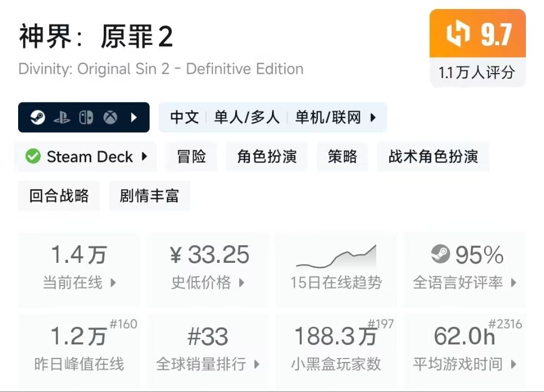Open the 角色扮演 tag

[267, 156]
